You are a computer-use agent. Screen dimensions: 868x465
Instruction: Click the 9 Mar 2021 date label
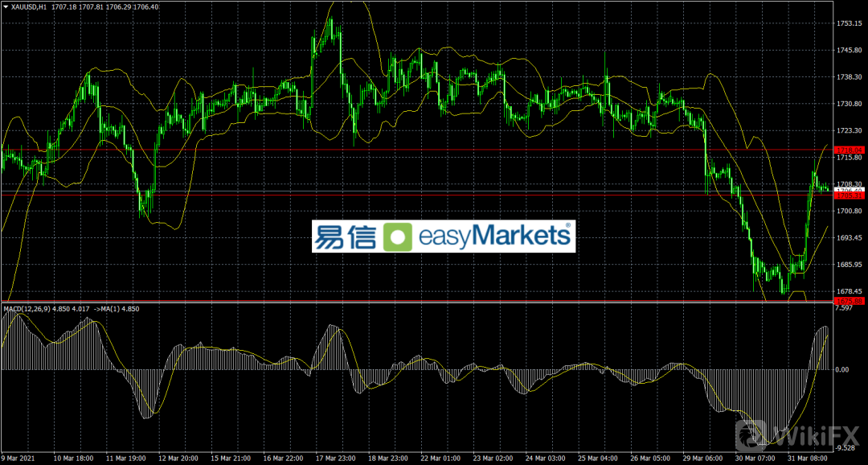pos(18,459)
